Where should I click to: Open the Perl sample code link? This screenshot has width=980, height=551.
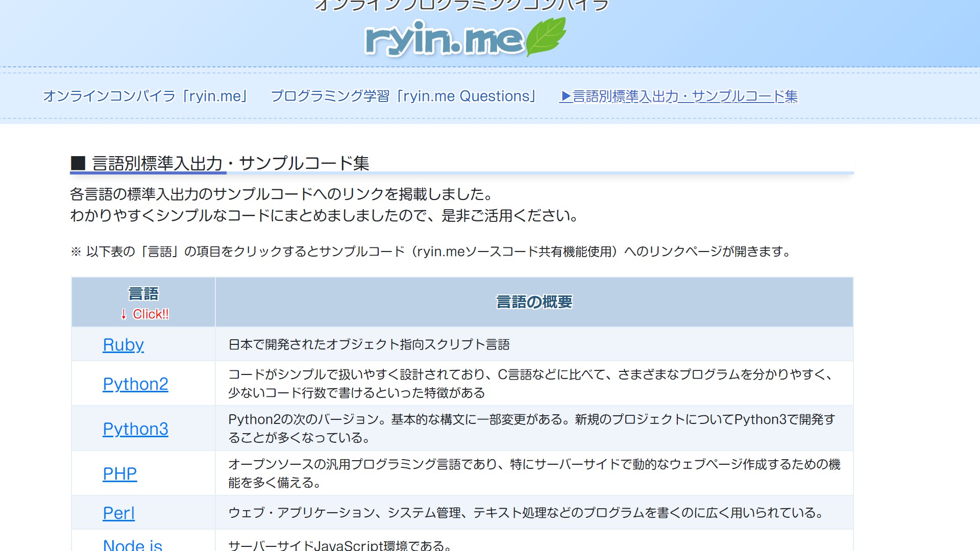(x=118, y=513)
